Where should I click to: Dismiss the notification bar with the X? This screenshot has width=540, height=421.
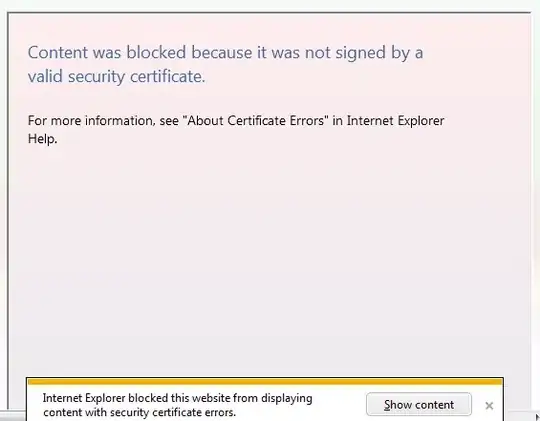[x=489, y=405]
